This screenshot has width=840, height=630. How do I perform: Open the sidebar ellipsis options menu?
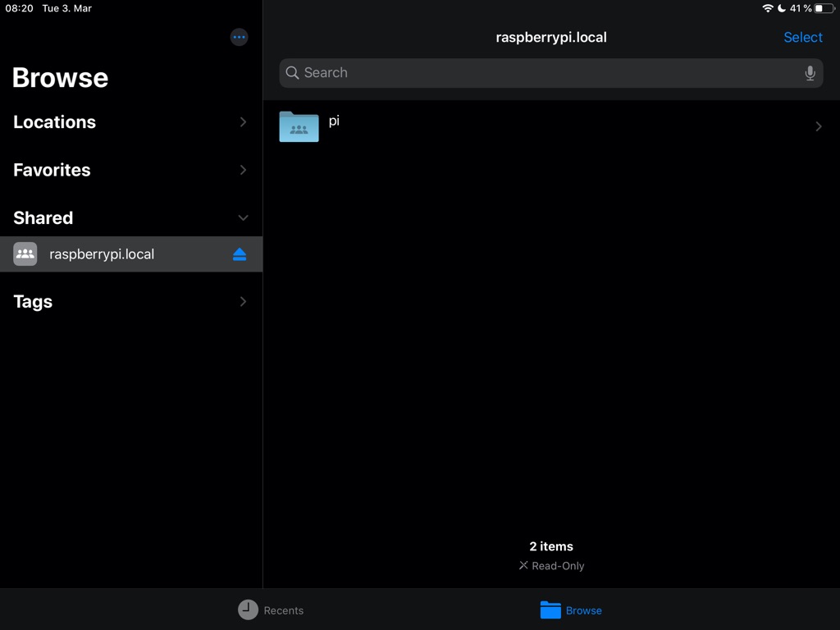(x=239, y=37)
